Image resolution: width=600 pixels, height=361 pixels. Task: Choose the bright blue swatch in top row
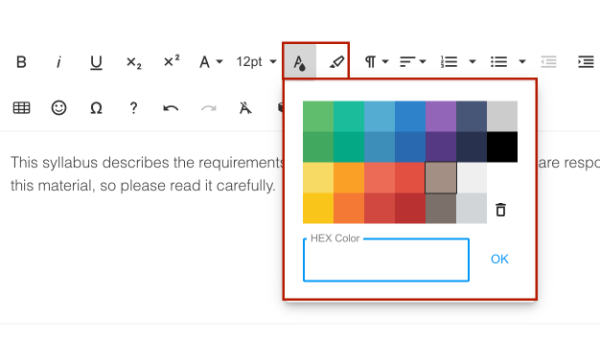coord(410,116)
